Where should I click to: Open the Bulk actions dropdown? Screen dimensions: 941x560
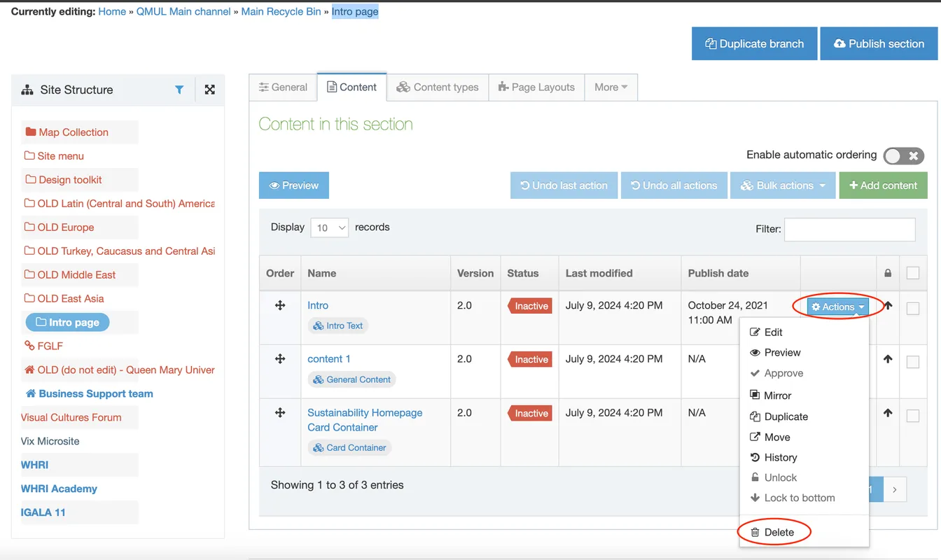782,185
